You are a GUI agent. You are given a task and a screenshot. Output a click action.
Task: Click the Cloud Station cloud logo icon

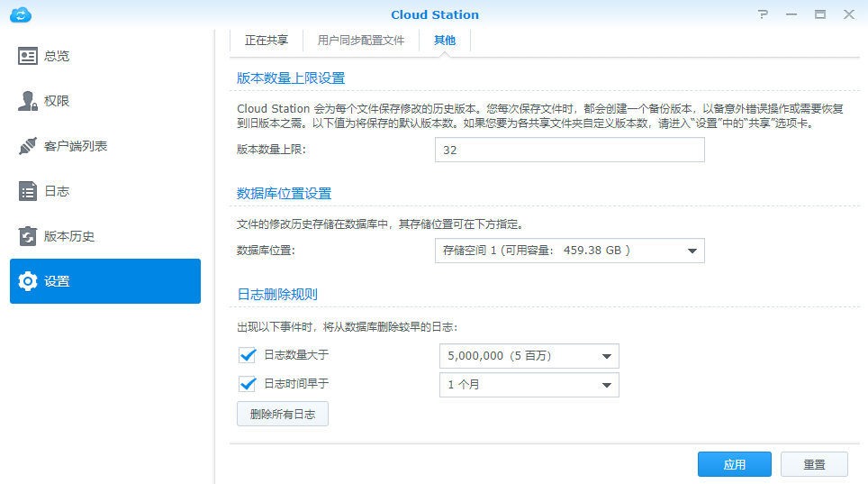21,14
